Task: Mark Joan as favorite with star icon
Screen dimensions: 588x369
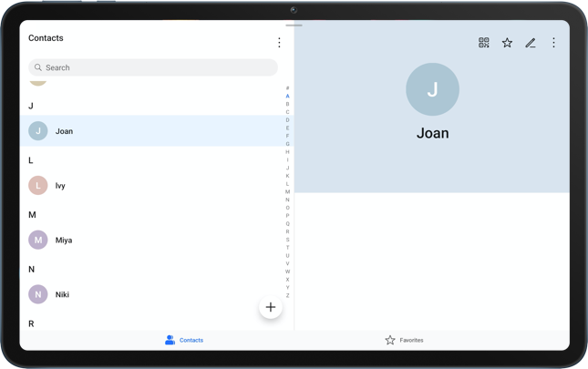Action: tap(507, 43)
